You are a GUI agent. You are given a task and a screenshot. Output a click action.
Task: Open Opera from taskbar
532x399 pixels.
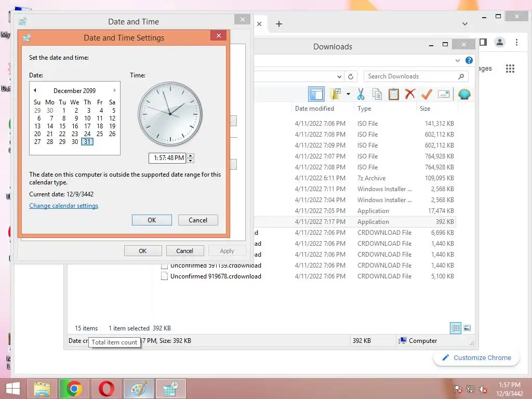(x=106, y=389)
